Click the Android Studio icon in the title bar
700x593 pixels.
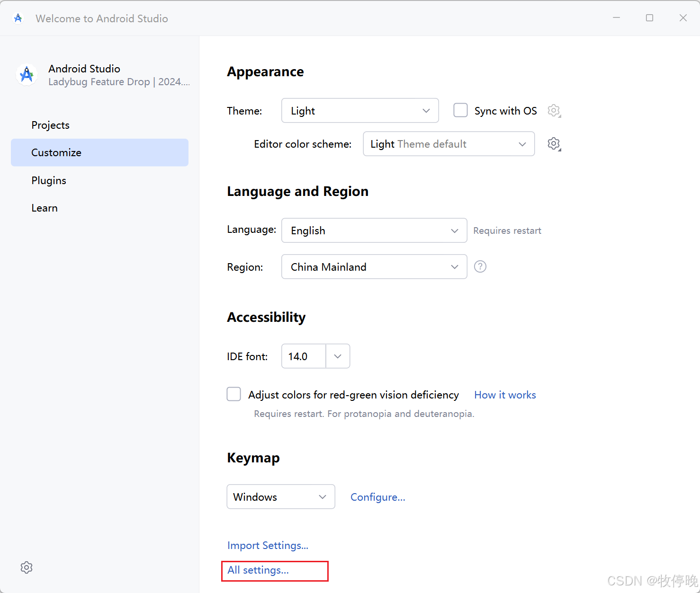[x=18, y=18]
